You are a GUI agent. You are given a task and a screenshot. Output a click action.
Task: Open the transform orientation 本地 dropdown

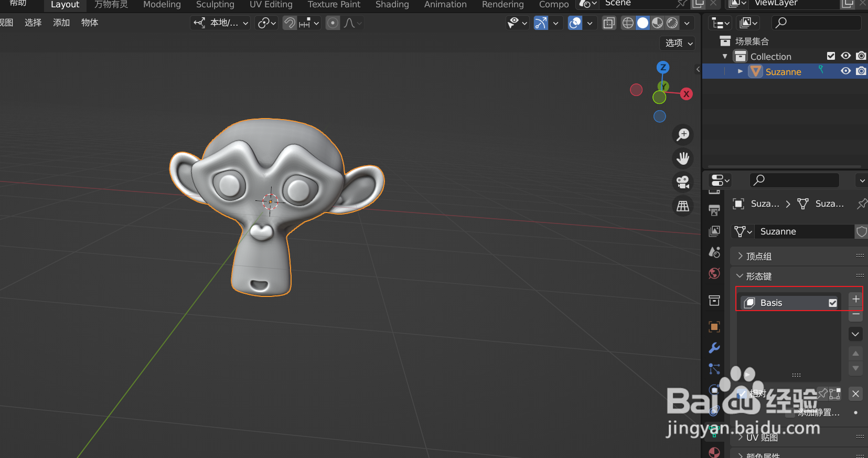pos(220,23)
